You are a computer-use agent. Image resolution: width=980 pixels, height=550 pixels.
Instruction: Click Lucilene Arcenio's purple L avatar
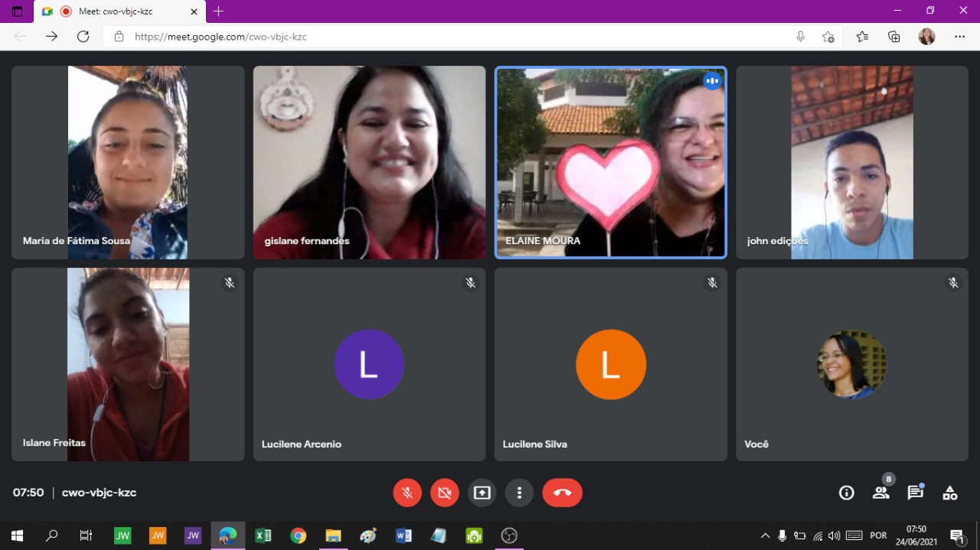tap(369, 365)
